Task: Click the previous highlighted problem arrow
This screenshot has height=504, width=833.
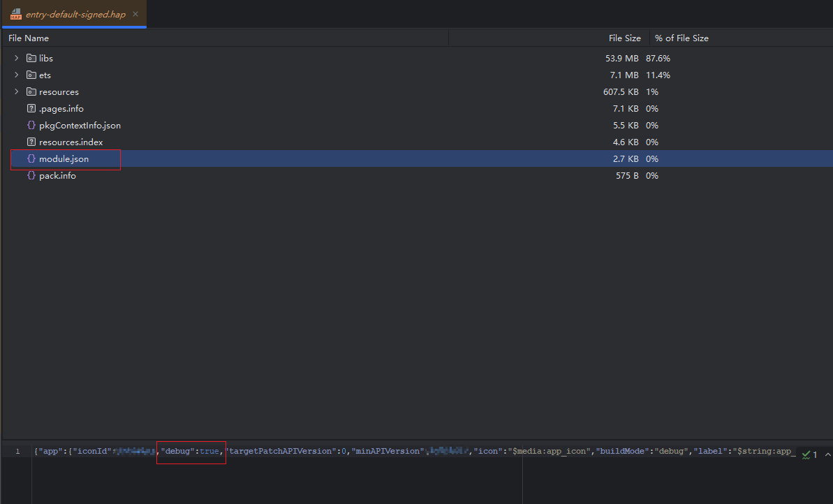Action: tap(827, 454)
